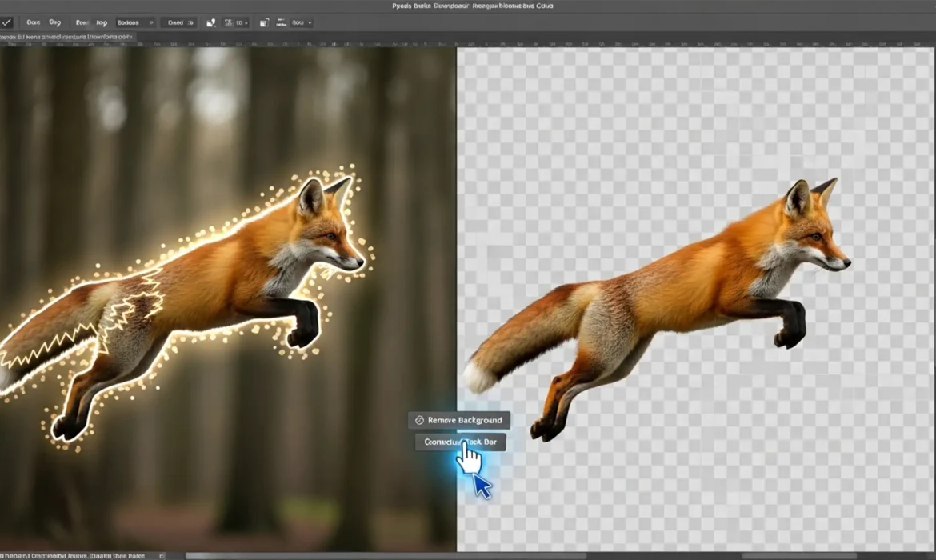
Task: Click the document title text in the title bar
Action: tap(468, 6)
